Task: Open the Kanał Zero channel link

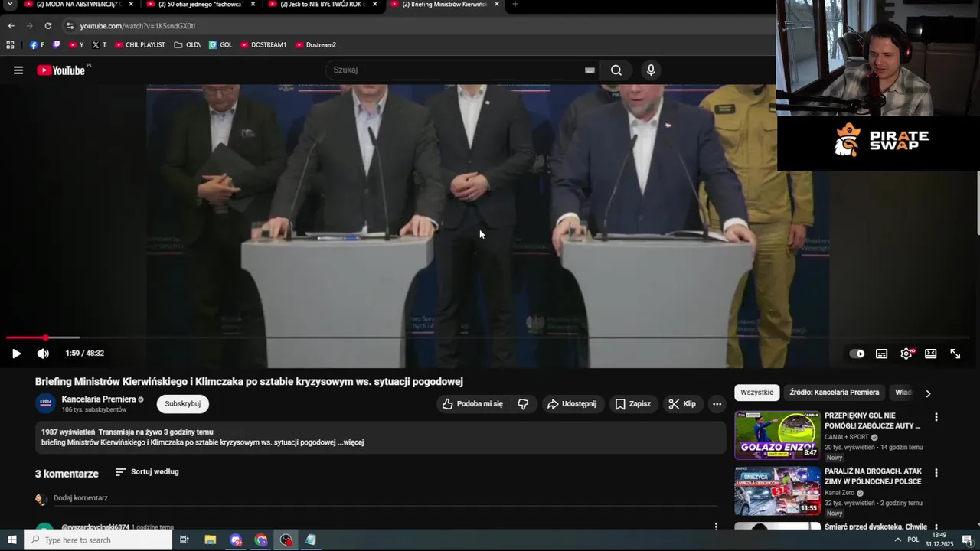Action: 840,494
